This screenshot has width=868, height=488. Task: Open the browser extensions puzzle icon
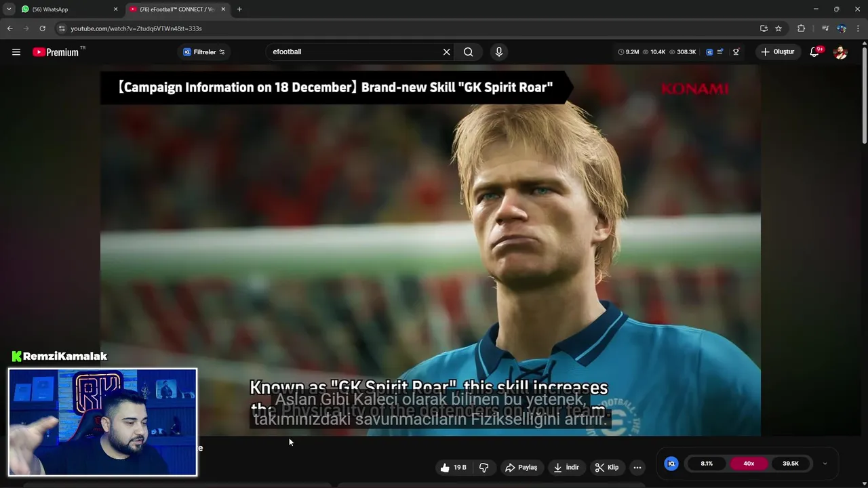801,28
